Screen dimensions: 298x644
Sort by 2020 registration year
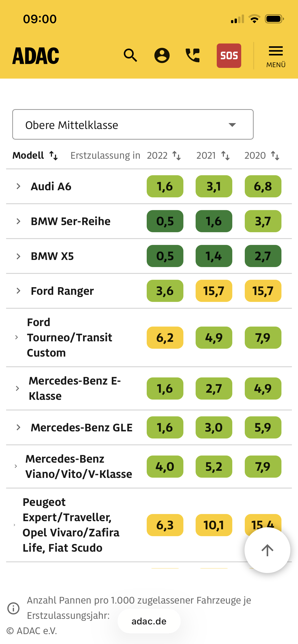[x=275, y=155]
